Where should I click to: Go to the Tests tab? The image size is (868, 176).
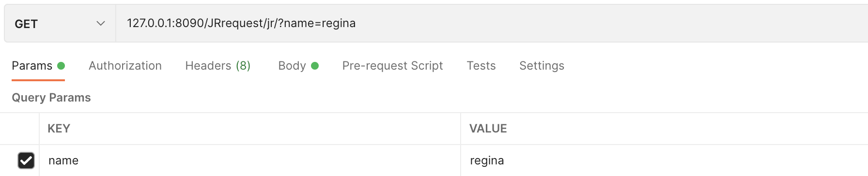point(481,66)
